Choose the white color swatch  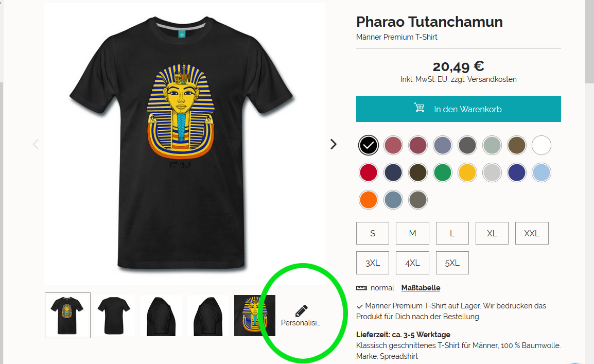pos(541,145)
